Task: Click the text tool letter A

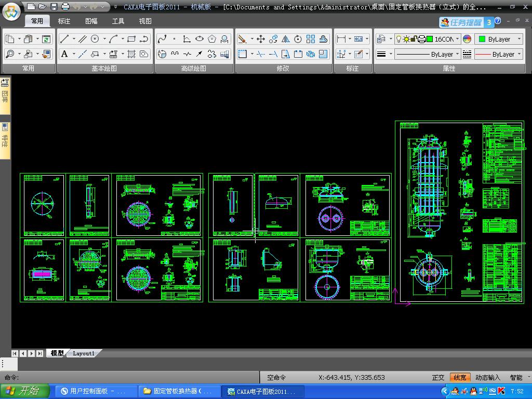Action: click(x=64, y=54)
